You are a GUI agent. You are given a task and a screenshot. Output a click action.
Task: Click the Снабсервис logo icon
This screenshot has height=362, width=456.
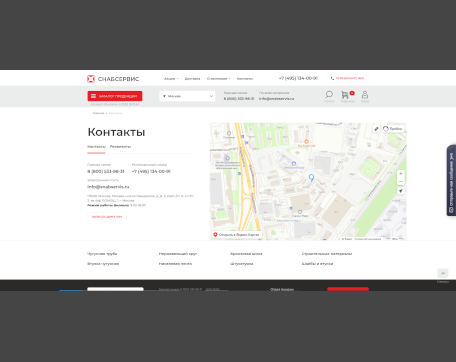click(x=91, y=79)
